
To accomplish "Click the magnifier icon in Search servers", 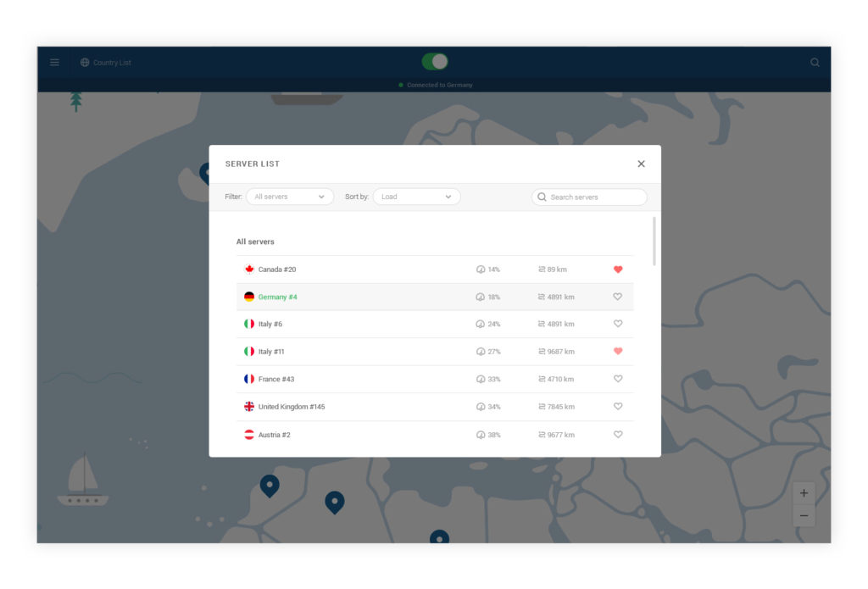I will tap(542, 197).
